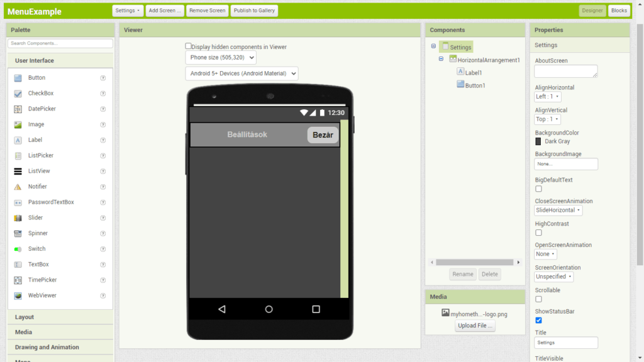
Task: Open the Phone size dropdown
Action: click(221, 57)
